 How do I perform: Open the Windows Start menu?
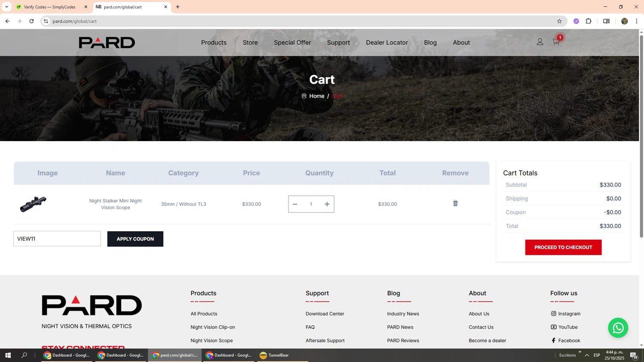pos(7,355)
